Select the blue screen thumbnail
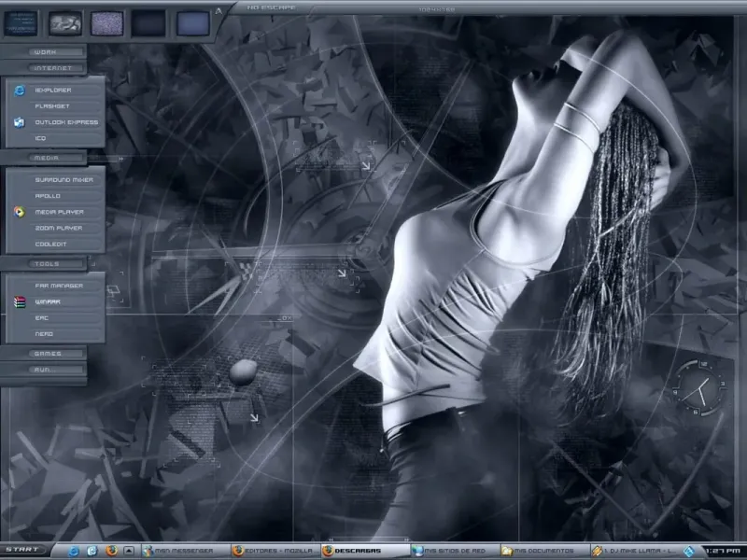 pos(193,23)
